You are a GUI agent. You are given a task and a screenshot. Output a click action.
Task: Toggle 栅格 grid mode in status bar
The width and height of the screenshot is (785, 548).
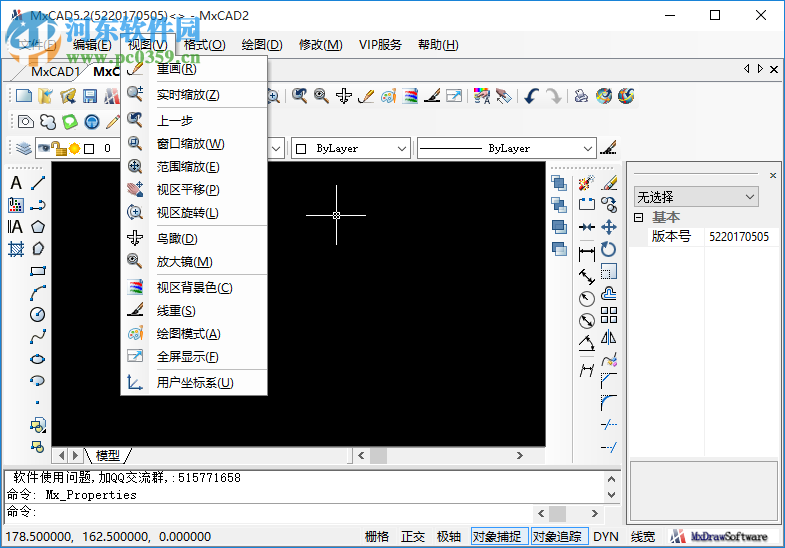377,536
